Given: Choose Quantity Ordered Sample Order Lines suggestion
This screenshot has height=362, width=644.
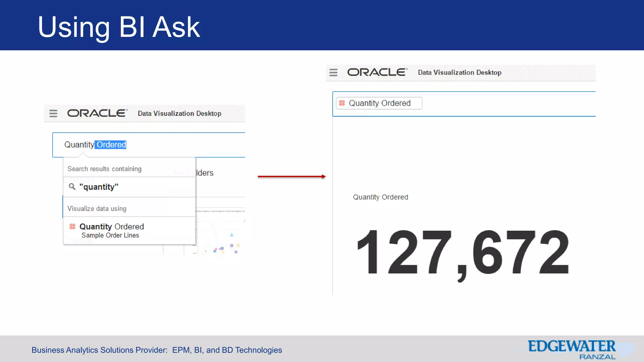Looking at the screenshot, I should [x=129, y=231].
